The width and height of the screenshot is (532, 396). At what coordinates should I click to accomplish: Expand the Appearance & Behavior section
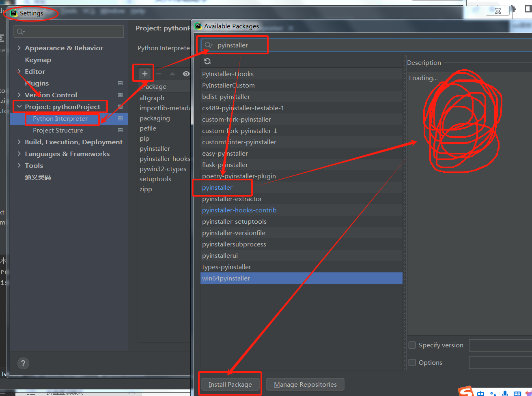(x=19, y=48)
